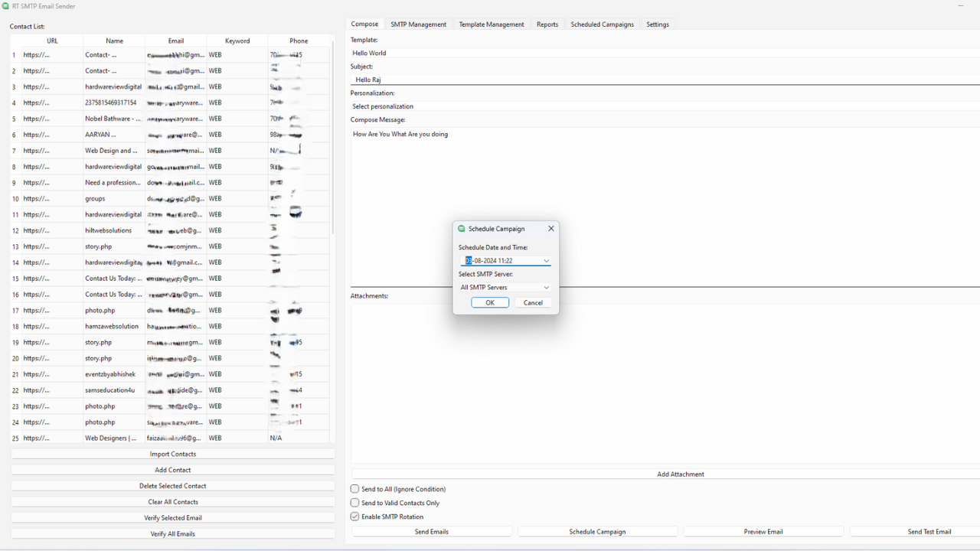Click the Import Contacts button

click(172, 453)
